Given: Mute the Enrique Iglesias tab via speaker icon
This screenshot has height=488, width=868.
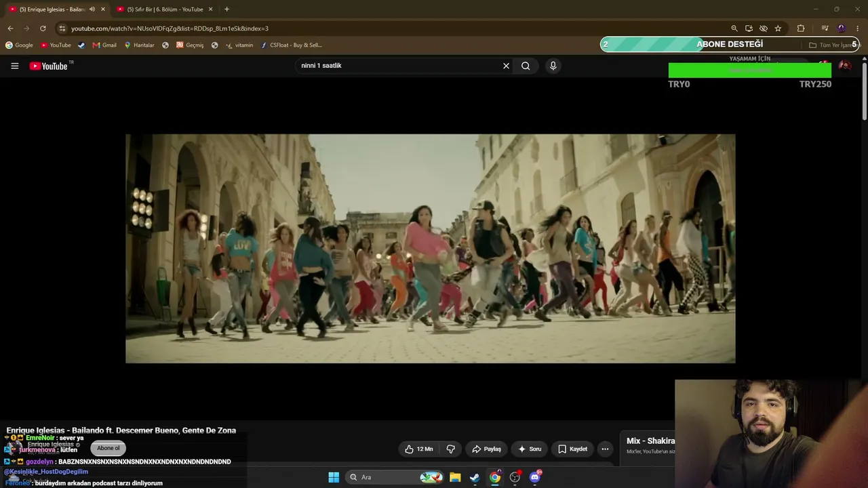Looking at the screenshot, I should [x=92, y=9].
